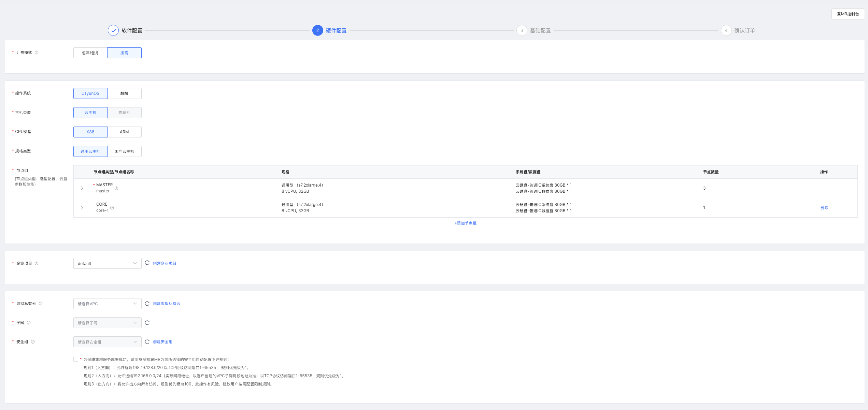Click 删除 for CORE node group
The image size is (868, 410).
[x=824, y=208]
